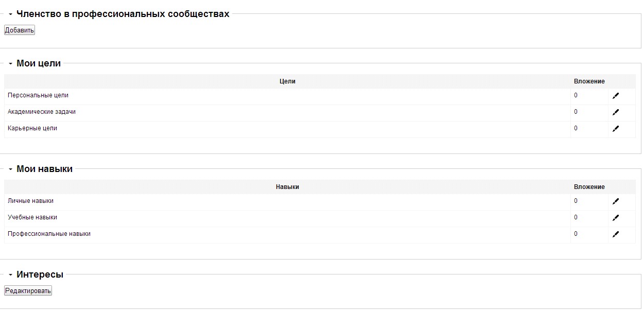Image resolution: width=644 pixels, height=310 pixels.
Task: Click the Цели column header
Action: (287, 81)
